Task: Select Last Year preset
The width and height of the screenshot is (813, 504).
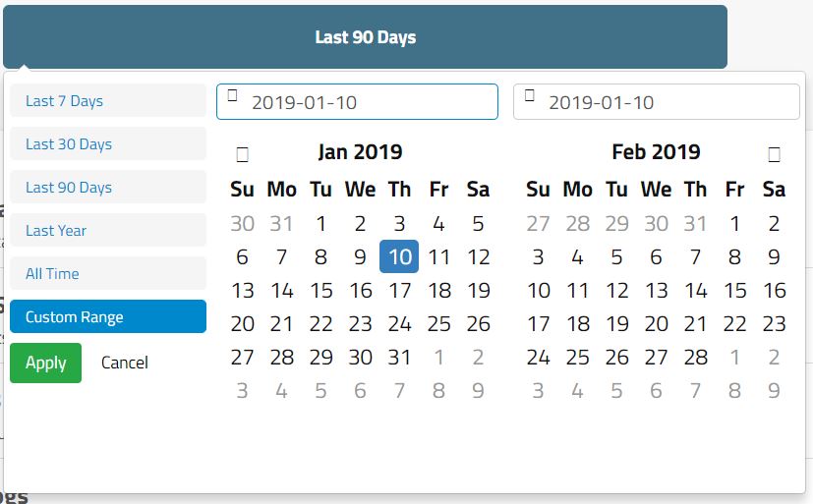Action: [108, 231]
